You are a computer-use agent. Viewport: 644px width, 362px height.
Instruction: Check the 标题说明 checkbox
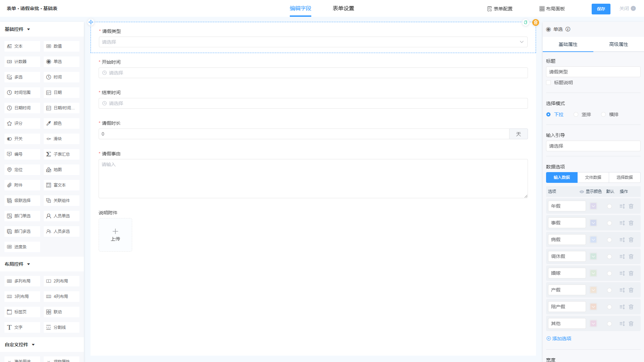pyautogui.click(x=548, y=83)
